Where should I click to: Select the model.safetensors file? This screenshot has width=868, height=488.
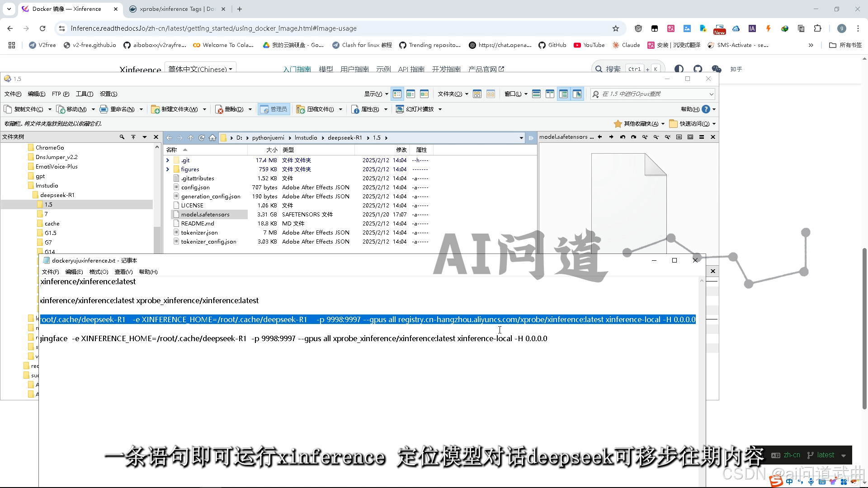205,215
